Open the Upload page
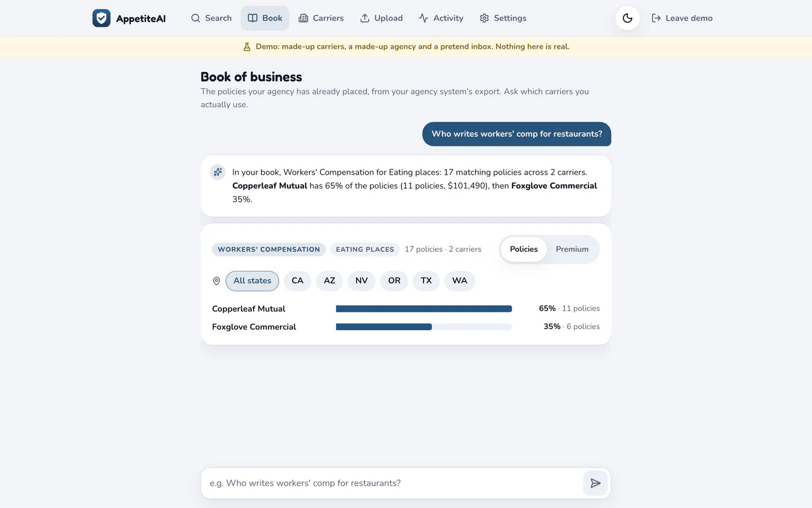 (x=382, y=18)
